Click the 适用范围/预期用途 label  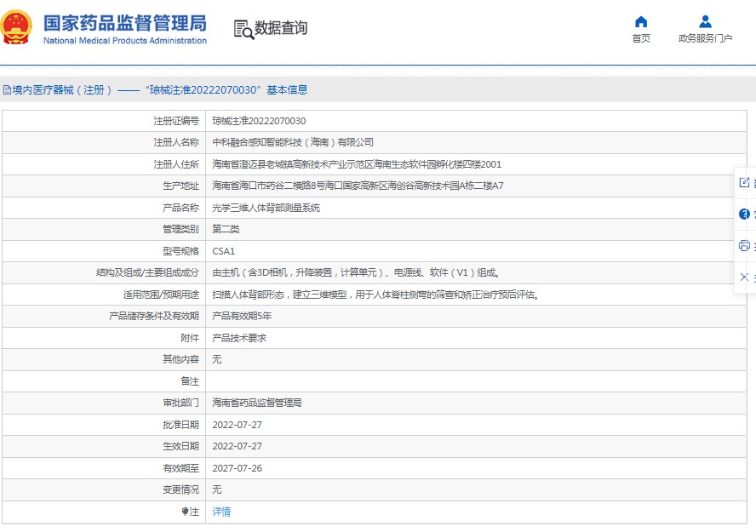[x=161, y=295]
